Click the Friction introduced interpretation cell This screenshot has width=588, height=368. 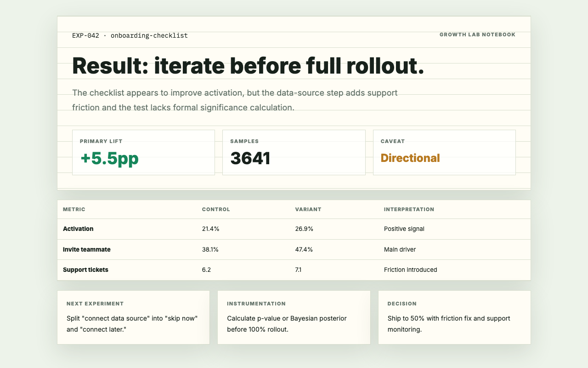[411, 270]
